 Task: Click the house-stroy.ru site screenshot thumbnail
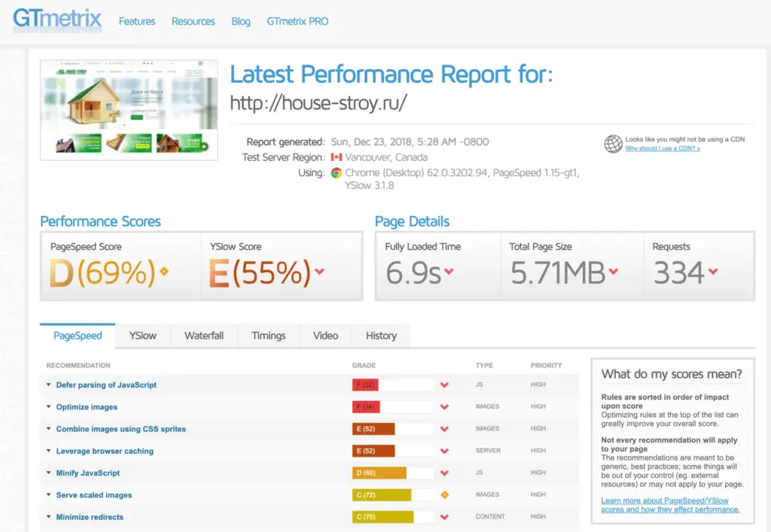click(x=129, y=110)
